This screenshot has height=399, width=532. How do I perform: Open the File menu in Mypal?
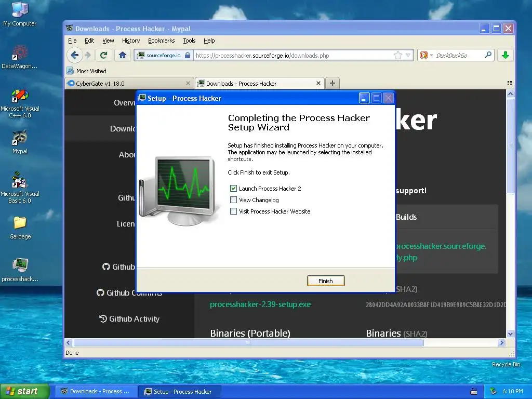coord(72,41)
